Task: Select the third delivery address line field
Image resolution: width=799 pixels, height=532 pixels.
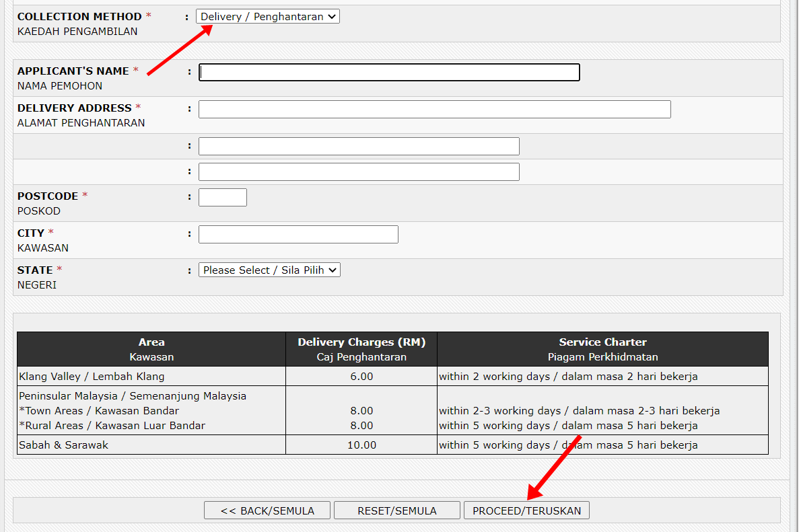Action: pyautogui.click(x=359, y=172)
